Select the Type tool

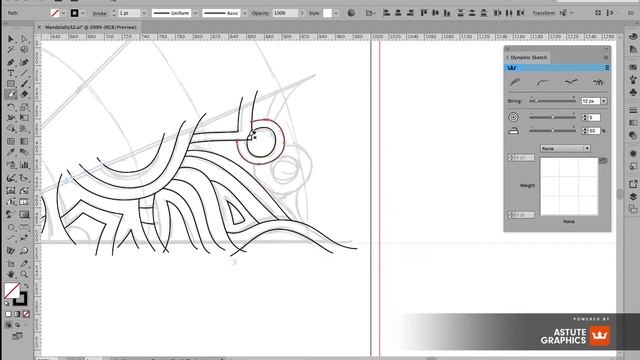click(x=11, y=73)
